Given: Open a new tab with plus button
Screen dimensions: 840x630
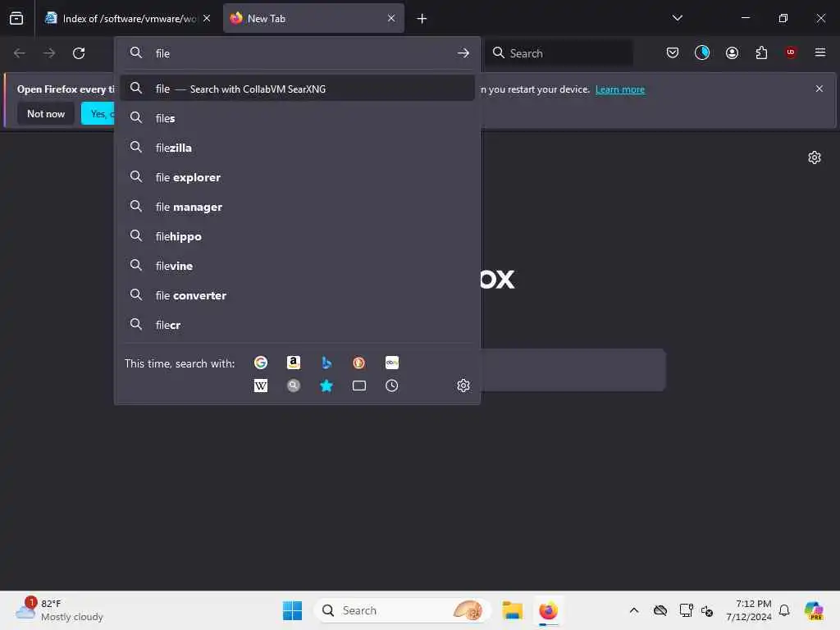Looking at the screenshot, I should [x=422, y=19].
